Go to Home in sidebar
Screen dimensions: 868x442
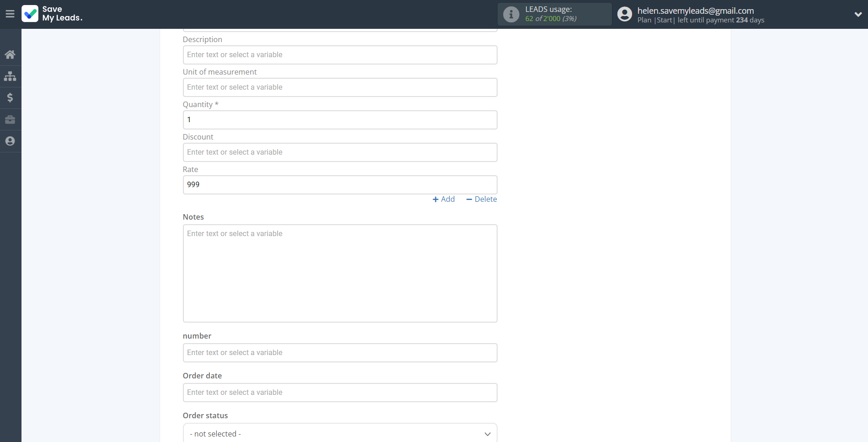[x=10, y=54]
